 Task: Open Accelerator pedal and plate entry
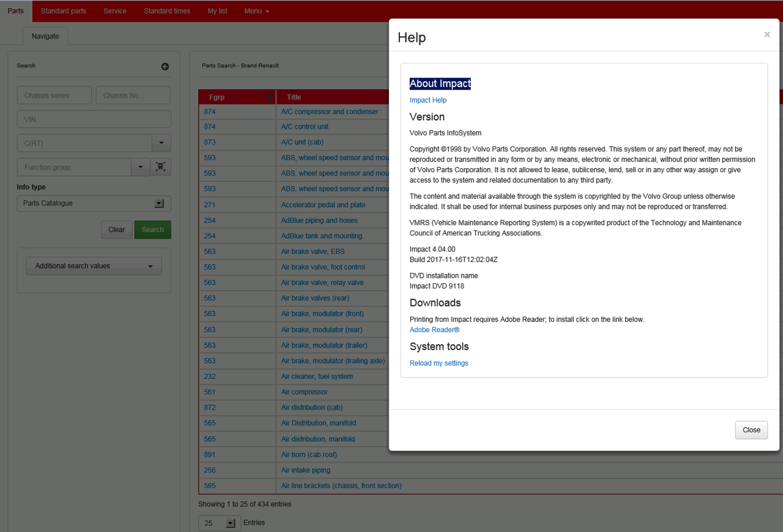(x=323, y=205)
